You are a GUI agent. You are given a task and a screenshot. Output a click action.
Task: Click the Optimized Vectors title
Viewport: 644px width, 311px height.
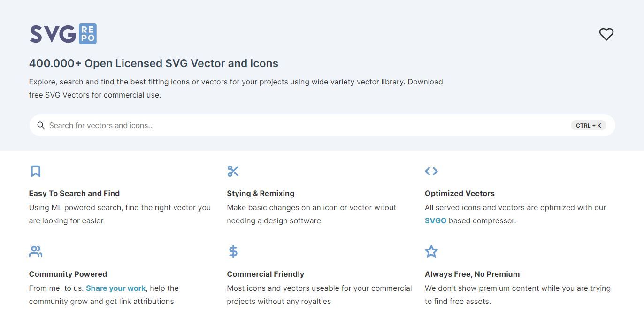460,193
